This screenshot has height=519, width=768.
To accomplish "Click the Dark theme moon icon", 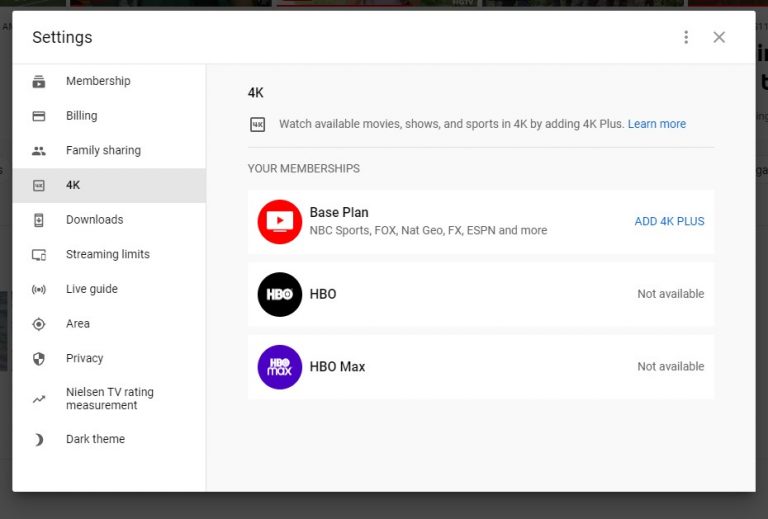I will 39,440.
